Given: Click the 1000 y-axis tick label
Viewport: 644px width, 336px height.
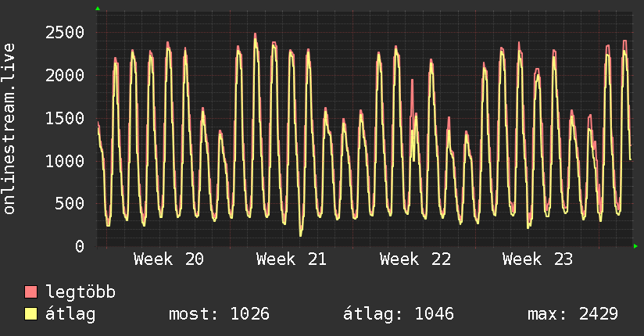Looking at the screenshot, I should (x=65, y=161).
